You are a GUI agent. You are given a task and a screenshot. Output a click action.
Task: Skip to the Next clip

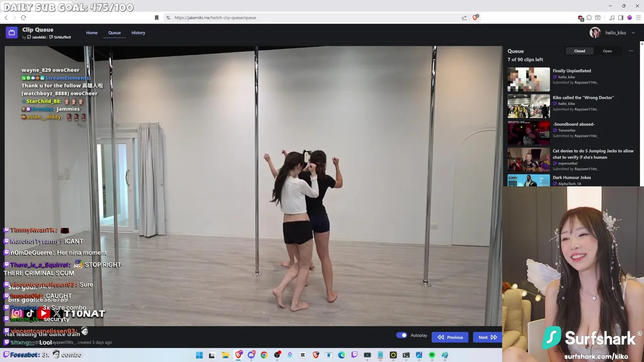point(488,337)
